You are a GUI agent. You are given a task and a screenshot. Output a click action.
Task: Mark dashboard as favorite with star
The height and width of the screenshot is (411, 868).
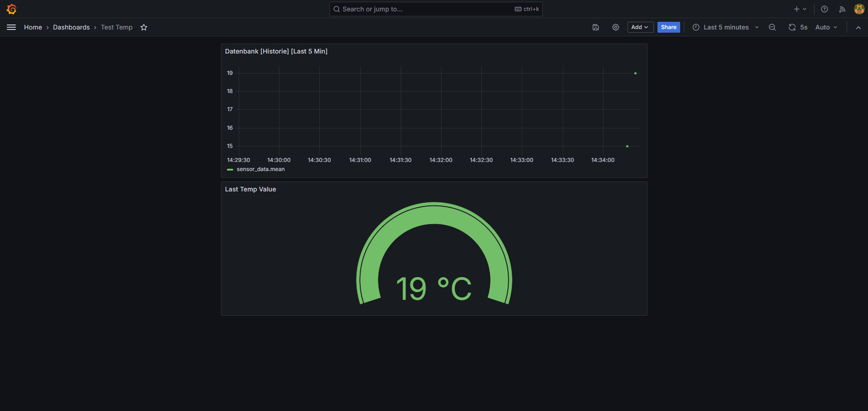coord(144,27)
